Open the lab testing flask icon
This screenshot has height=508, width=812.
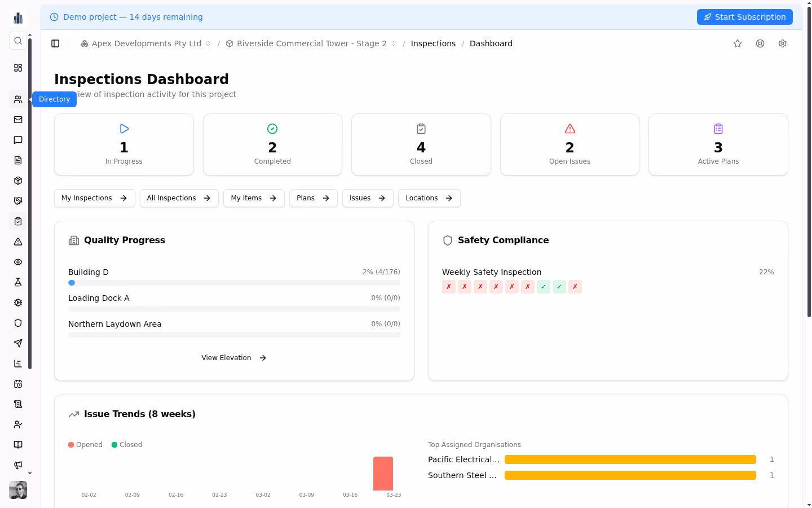point(17,282)
